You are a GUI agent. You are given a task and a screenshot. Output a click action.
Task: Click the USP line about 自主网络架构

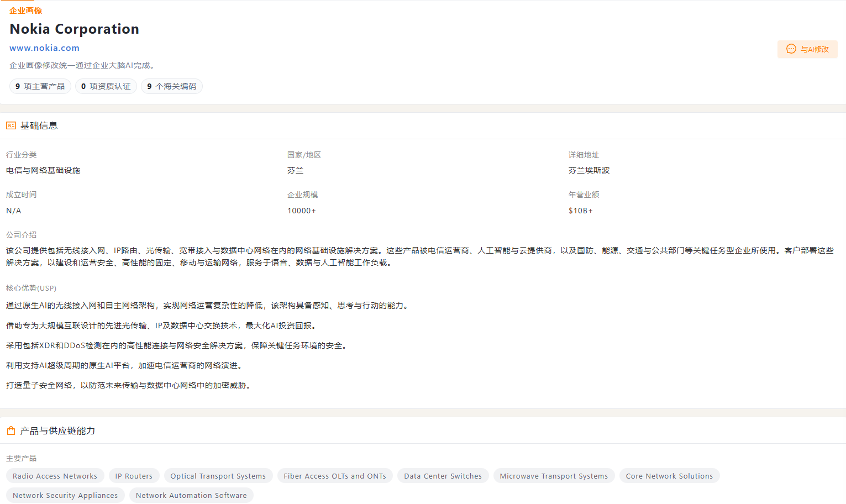tap(208, 306)
